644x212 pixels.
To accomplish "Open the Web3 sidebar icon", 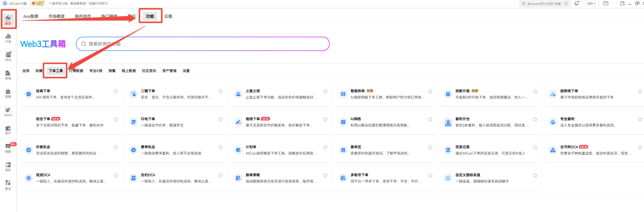I will [x=8, y=112].
